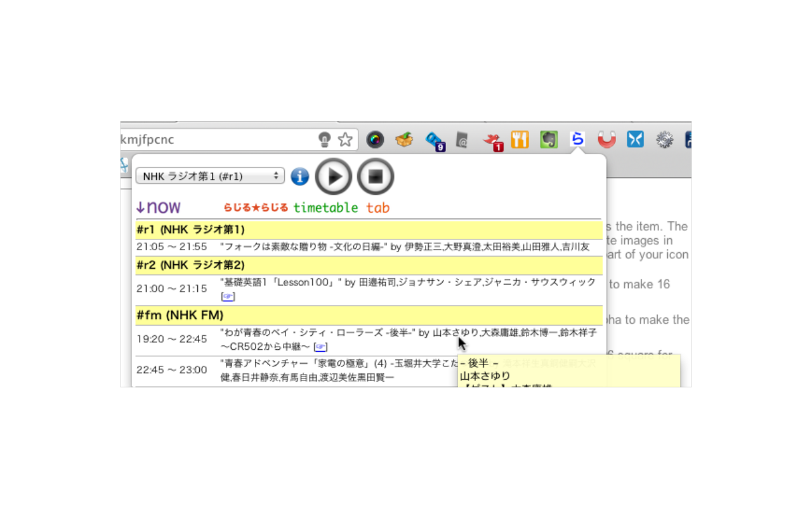Click the #r1 (NHK ラジオ第1) header
The height and width of the screenshot is (508, 812).
tap(369, 229)
